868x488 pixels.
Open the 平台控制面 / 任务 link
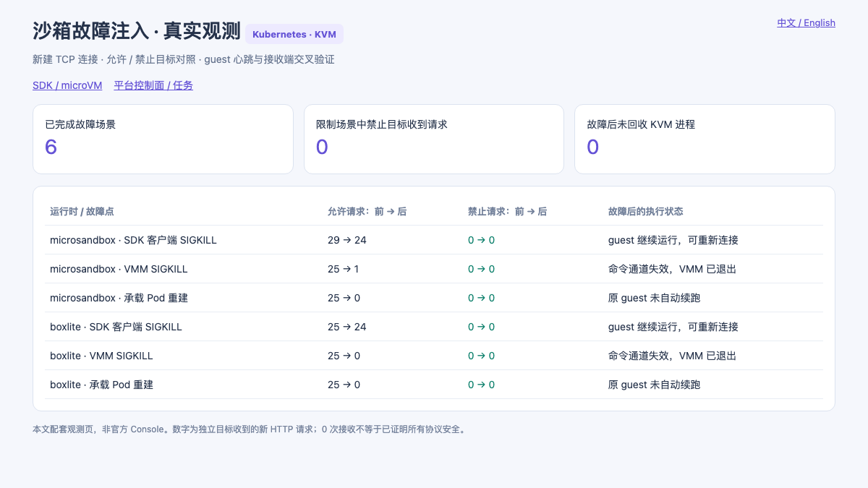(x=153, y=85)
